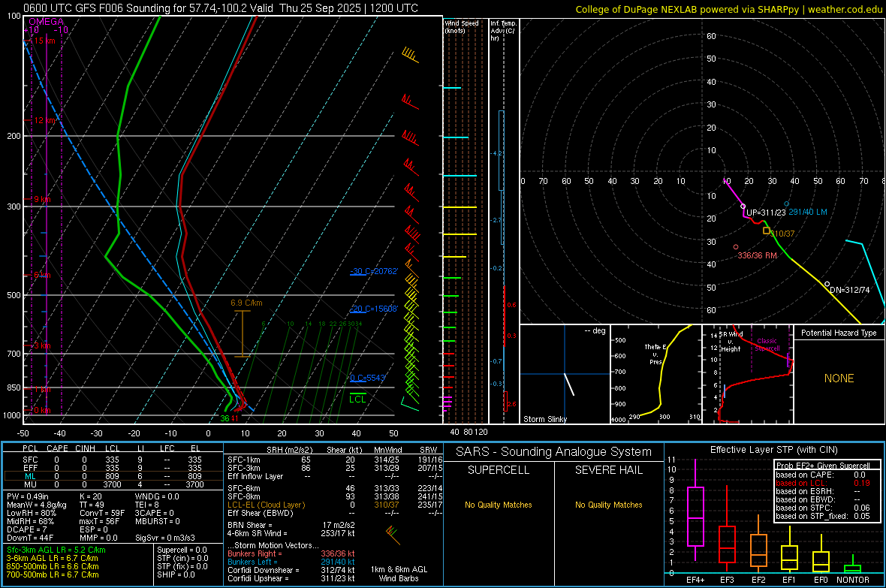Image resolution: width=886 pixels, height=588 pixels.
Task: Click the 'UP=311/23' hodograph label
Action: [x=766, y=213]
